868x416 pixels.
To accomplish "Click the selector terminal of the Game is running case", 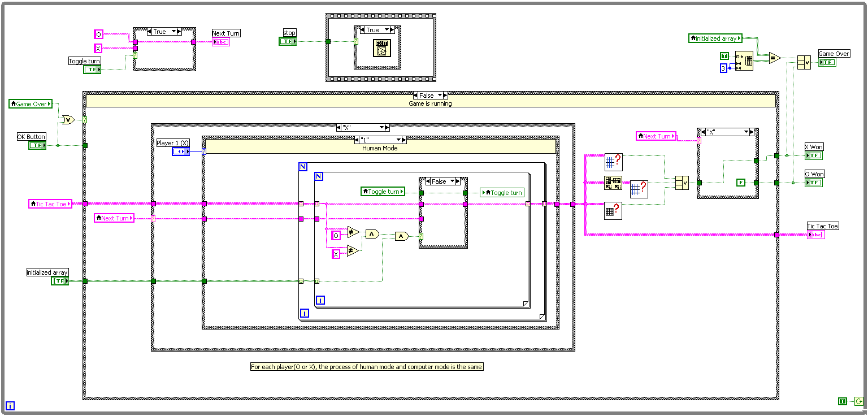I will click(85, 120).
